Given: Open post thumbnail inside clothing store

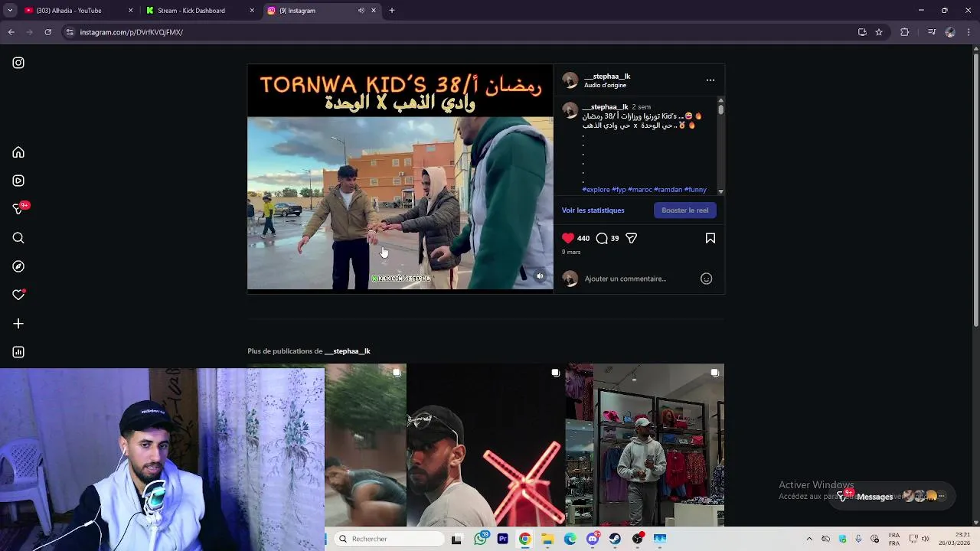Looking at the screenshot, I should click(x=645, y=445).
